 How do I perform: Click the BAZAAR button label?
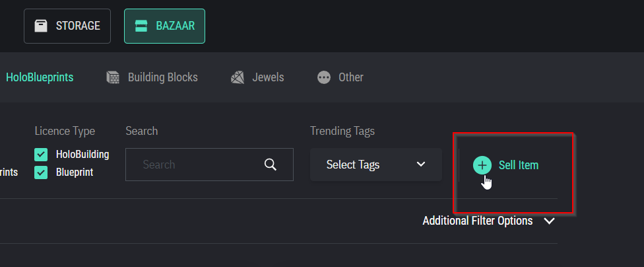[175, 26]
